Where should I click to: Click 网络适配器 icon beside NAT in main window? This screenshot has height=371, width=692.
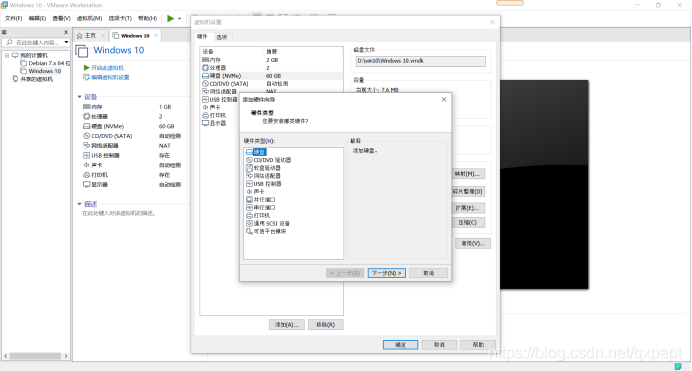86,146
